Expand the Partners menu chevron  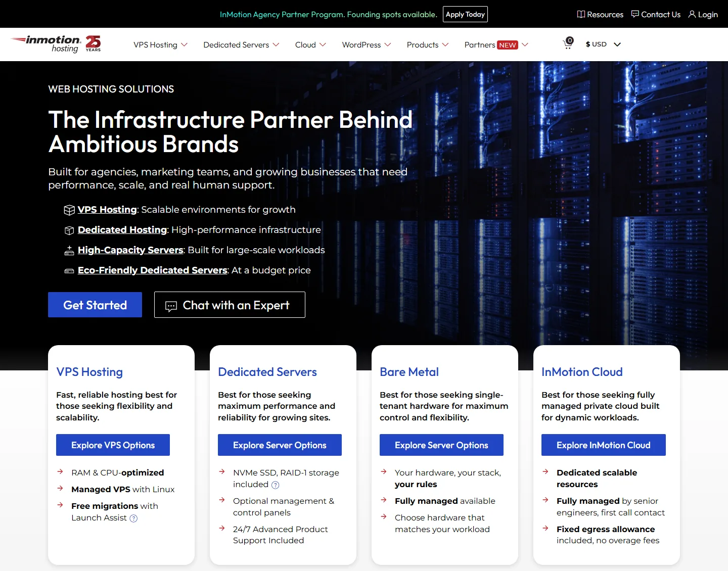525,44
